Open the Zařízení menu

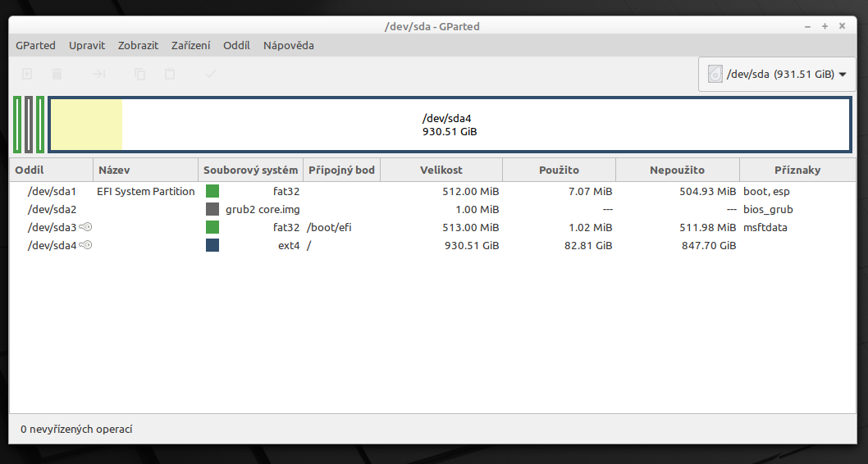tap(190, 45)
